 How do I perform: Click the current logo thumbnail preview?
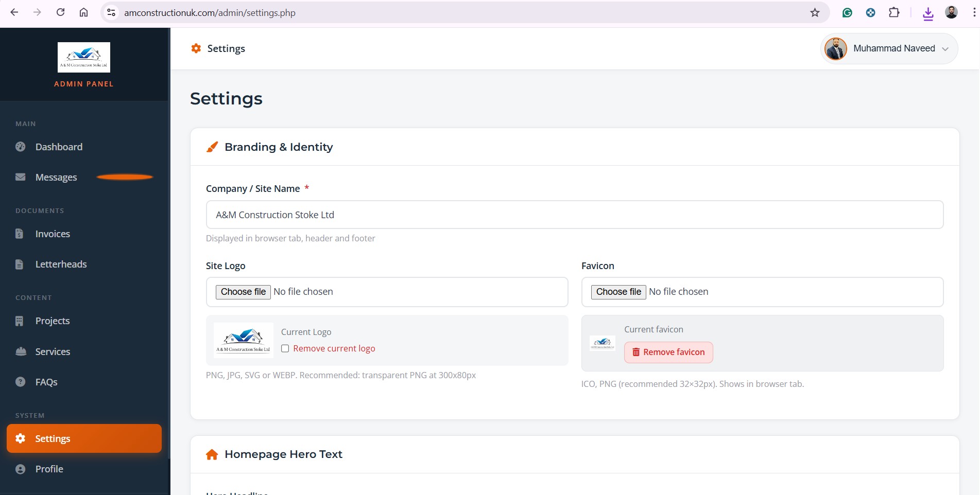(243, 340)
